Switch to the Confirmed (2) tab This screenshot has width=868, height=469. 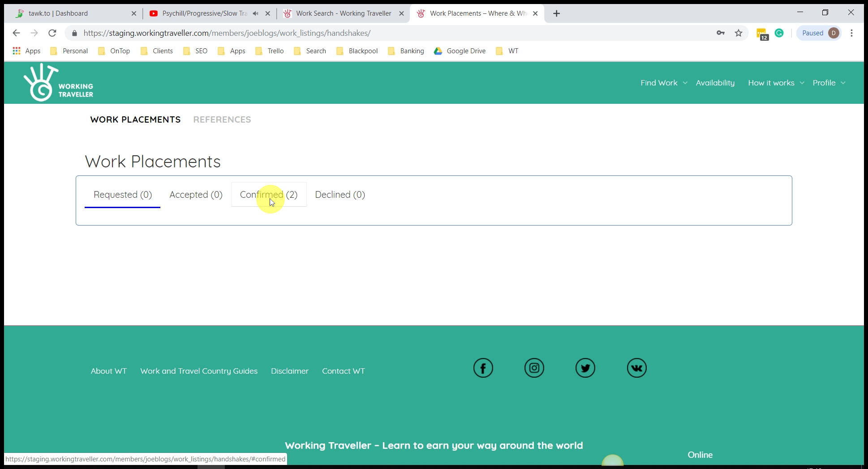[x=268, y=195]
